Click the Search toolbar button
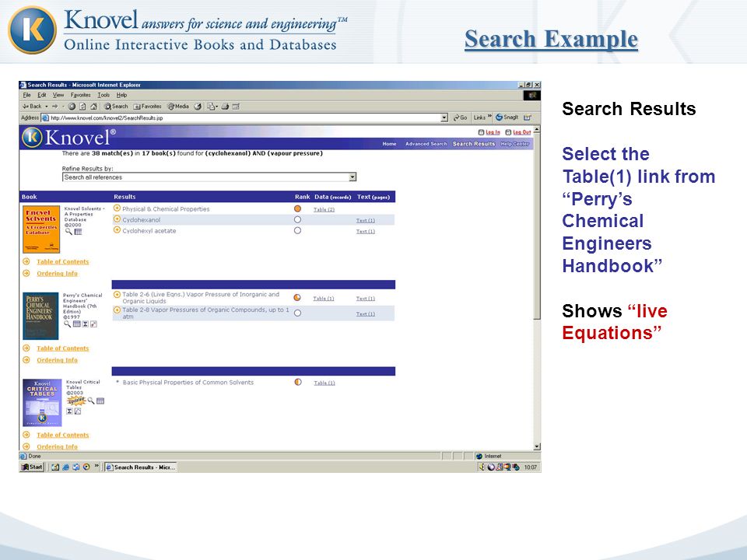This screenshot has width=747, height=560. click(116, 107)
